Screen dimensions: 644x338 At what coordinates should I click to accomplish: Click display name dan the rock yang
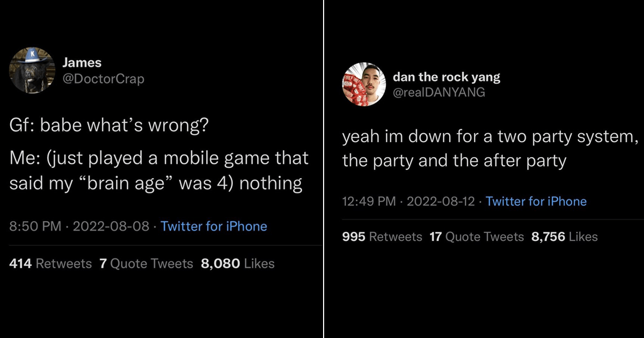(447, 77)
